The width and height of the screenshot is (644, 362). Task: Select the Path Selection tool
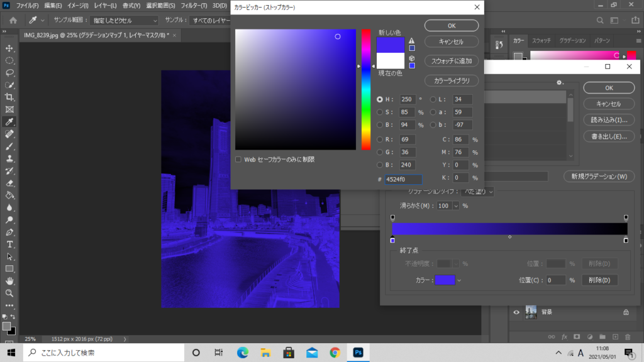pyautogui.click(x=9, y=257)
